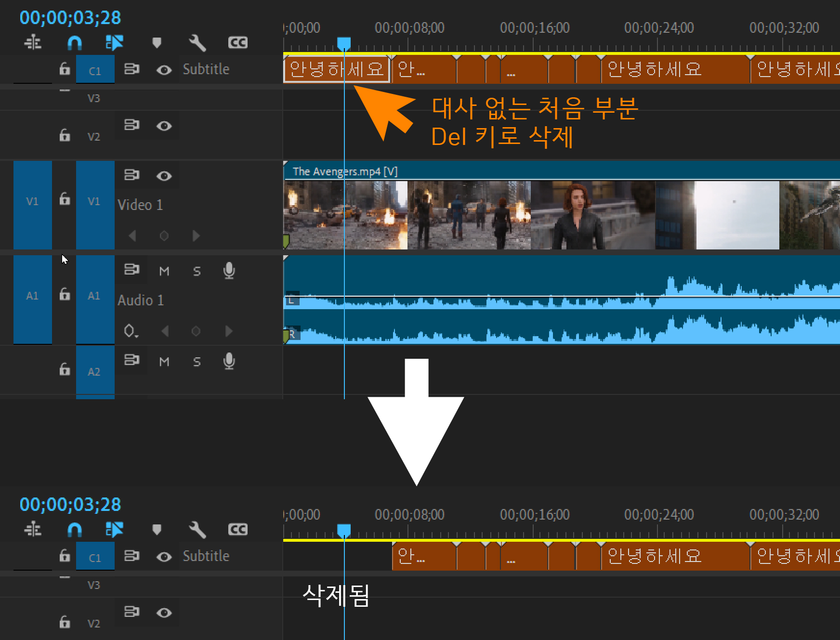Hide Video 1 track output

tap(164, 176)
